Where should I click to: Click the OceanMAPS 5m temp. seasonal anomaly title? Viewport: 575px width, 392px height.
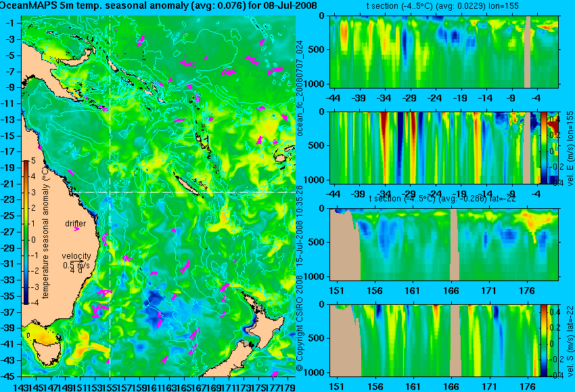[x=158, y=6]
